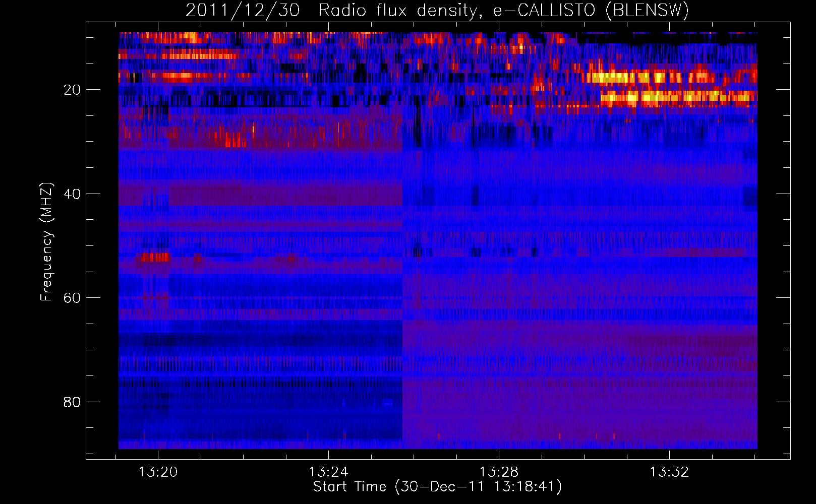The image size is (816, 504).
Task: Click the 13:28 time tick label
Action: coord(499,472)
